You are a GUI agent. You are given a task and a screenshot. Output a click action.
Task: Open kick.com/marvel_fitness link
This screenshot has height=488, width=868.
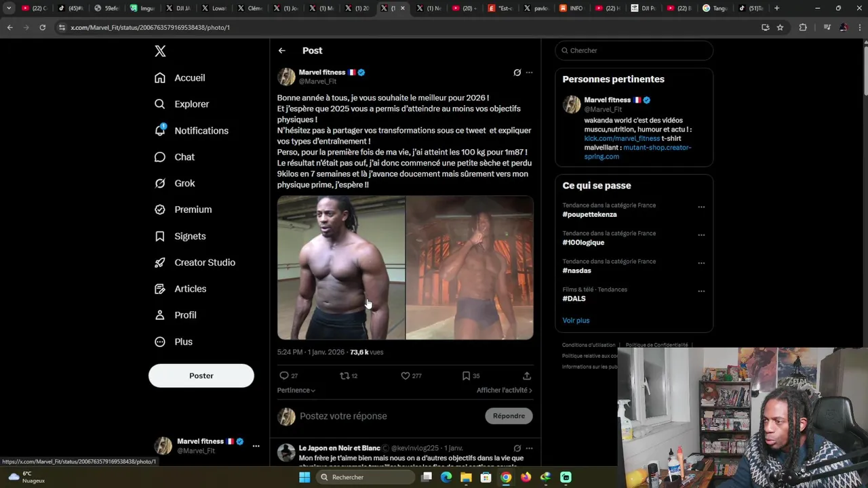tap(622, 138)
